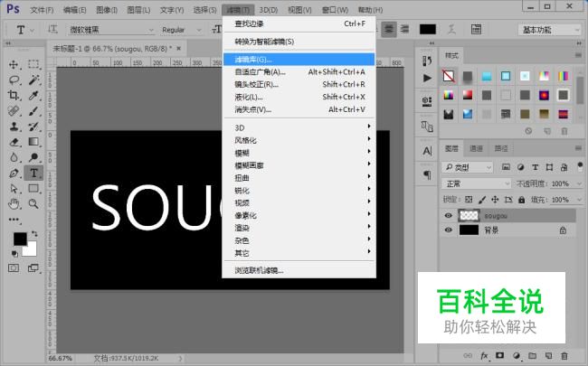Viewport: 588px width, 366px height.
Task: Select the Rectangle shape tool
Action: pyautogui.click(x=33, y=189)
